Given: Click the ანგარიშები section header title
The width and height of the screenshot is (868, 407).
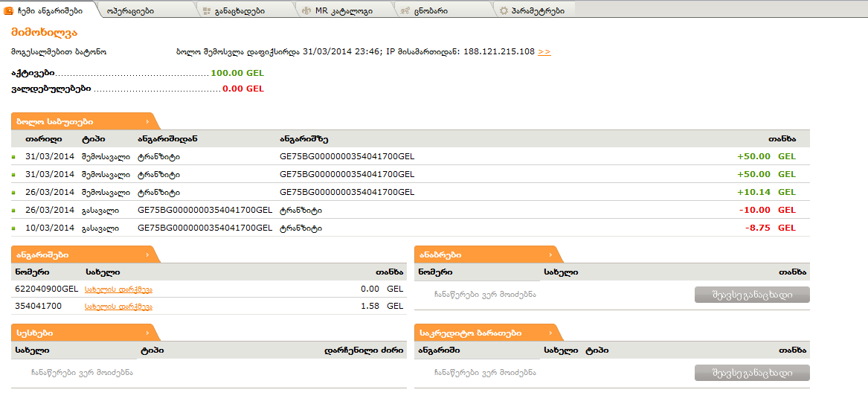Looking at the screenshot, I should 42,254.
